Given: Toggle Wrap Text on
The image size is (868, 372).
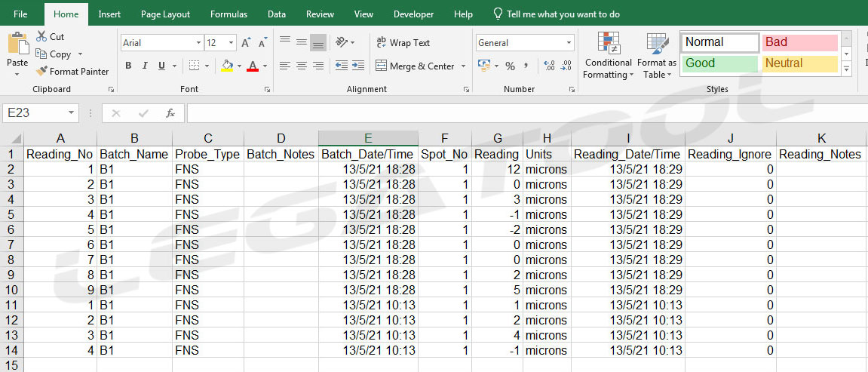Looking at the screenshot, I should point(403,43).
